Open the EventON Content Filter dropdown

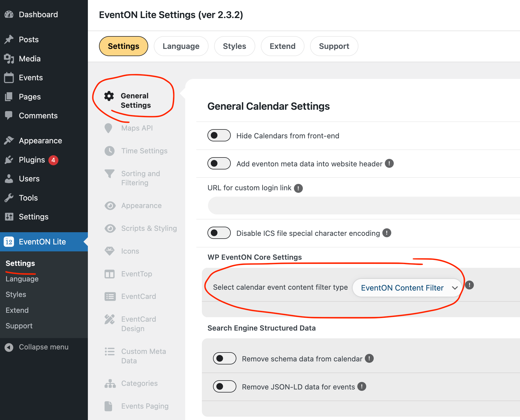(x=407, y=288)
